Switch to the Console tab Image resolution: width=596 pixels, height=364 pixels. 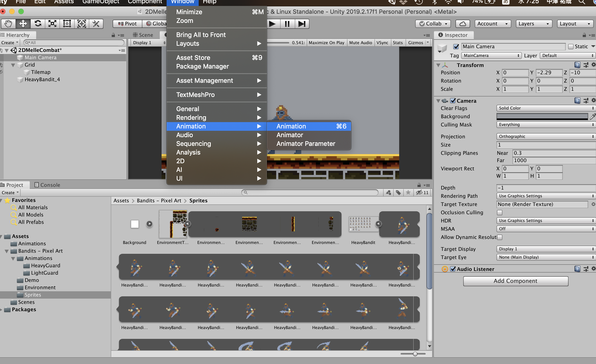click(47, 185)
